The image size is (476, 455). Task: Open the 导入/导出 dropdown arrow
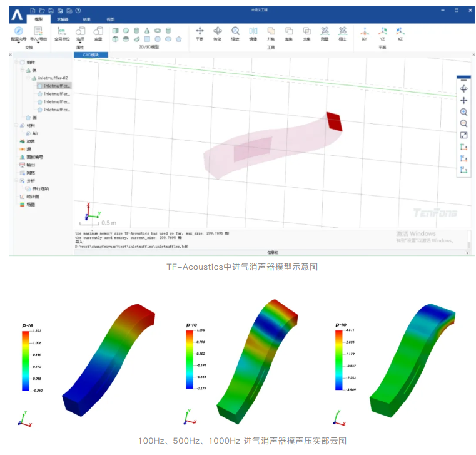(38, 43)
